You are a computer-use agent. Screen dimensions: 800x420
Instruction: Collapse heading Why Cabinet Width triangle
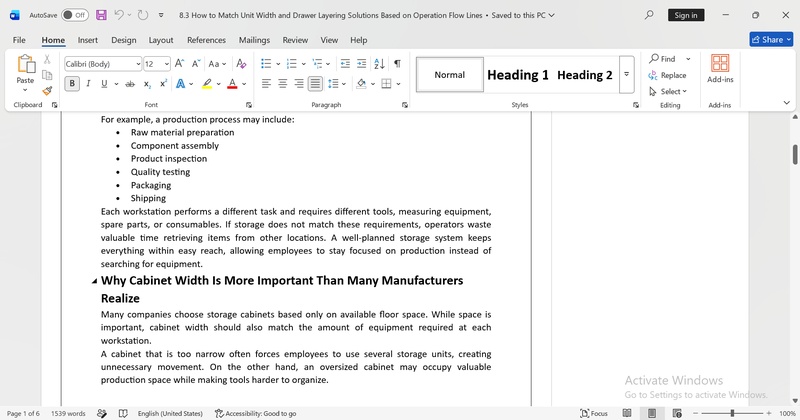pos(94,281)
